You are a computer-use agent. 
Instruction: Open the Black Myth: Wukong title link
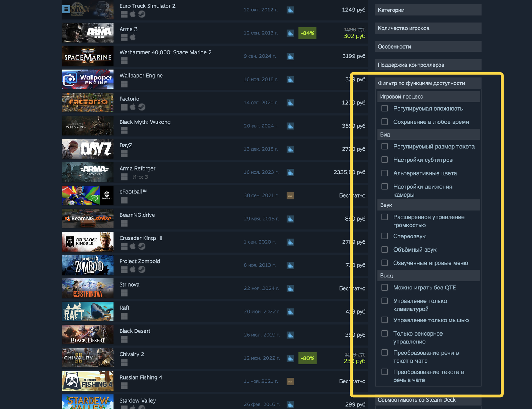coord(145,122)
